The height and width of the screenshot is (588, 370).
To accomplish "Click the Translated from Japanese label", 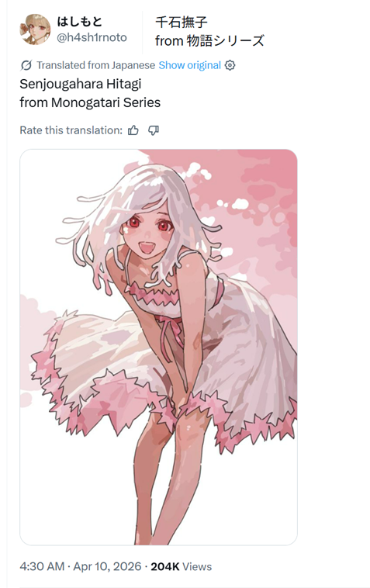I will click(95, 65).
